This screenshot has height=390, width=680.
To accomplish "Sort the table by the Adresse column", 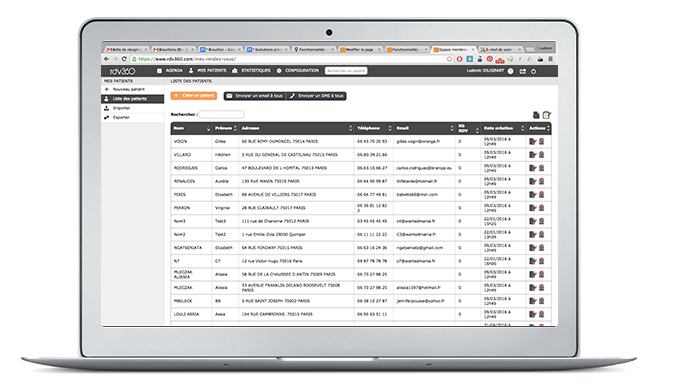I will pyautogui.click(x=296, y=128).
